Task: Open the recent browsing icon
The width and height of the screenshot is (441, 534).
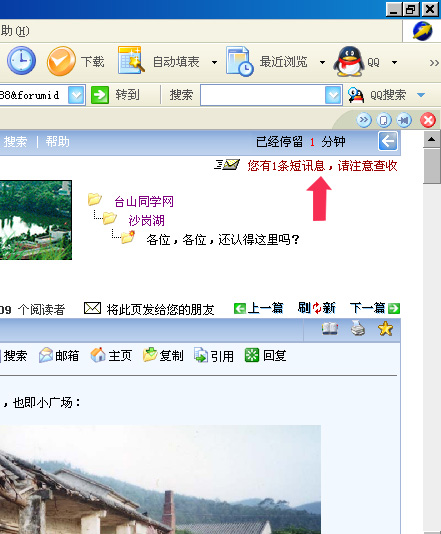Action: coord(239,61)
